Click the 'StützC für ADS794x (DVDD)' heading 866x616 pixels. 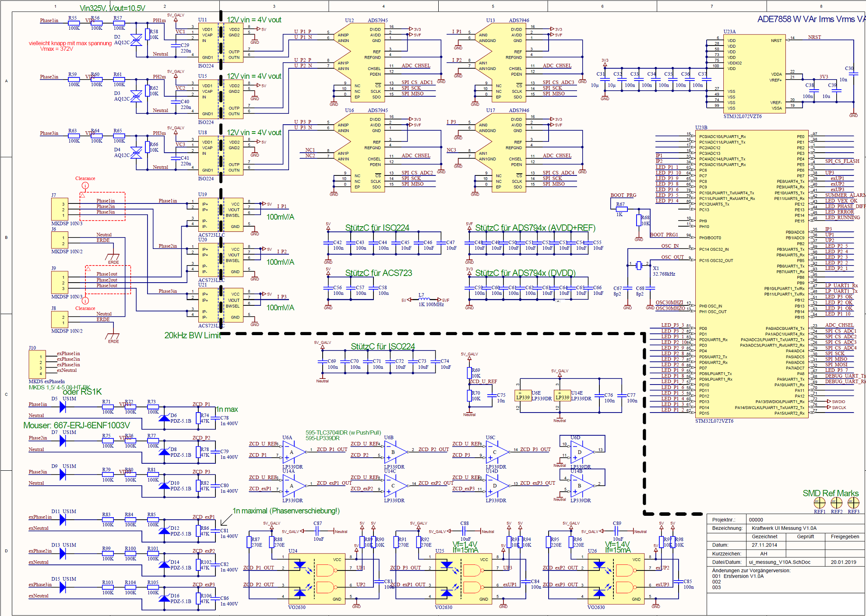point(525,273)
